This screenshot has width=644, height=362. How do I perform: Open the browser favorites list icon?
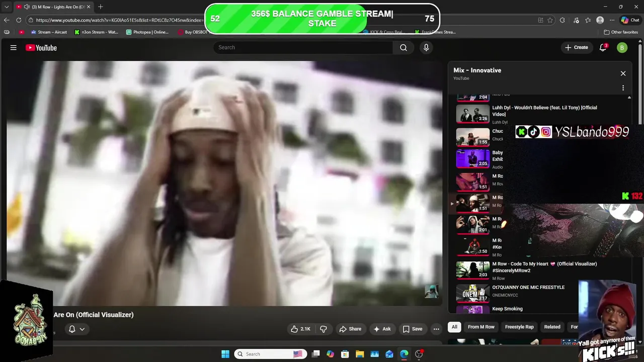click(x=588, y=20)
